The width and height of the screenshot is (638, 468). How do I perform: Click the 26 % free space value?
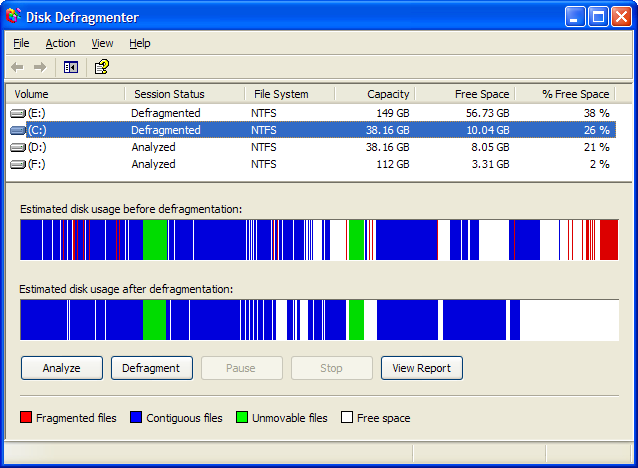coord(596,130)
